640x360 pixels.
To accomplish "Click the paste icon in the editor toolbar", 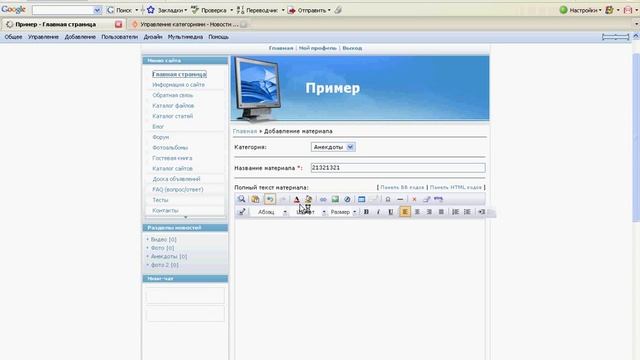I will (256, 199).
